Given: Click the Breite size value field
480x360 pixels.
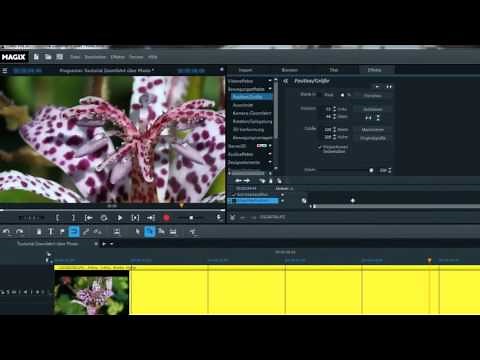Looking at the screenshot, I should point(328,129).
